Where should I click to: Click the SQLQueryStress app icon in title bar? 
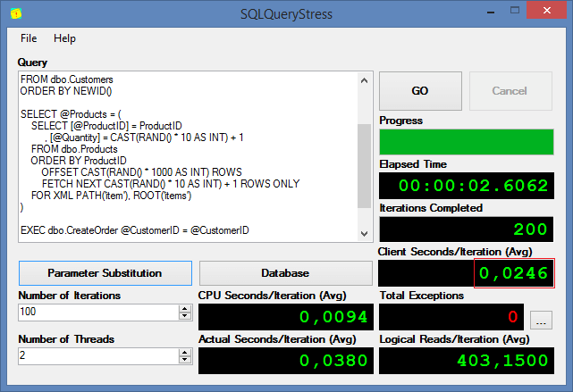[16, 14]
